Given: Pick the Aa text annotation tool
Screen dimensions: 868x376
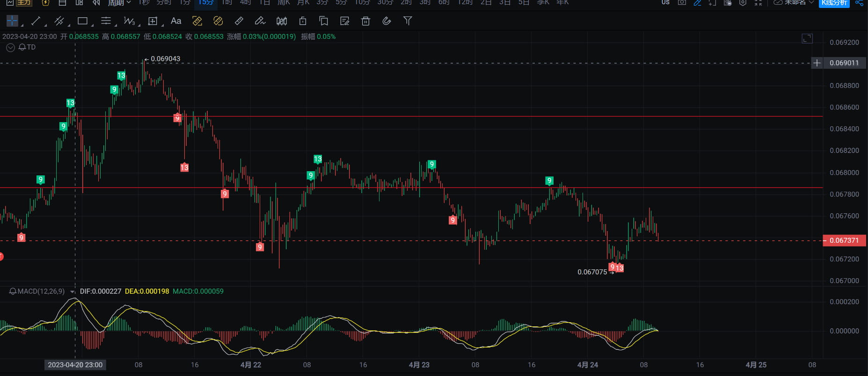Looking at the screenshot, I should 176,21.
